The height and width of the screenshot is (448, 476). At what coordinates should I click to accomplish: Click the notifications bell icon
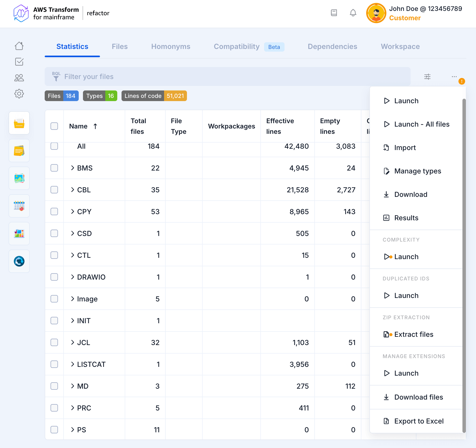click(353, 13)
